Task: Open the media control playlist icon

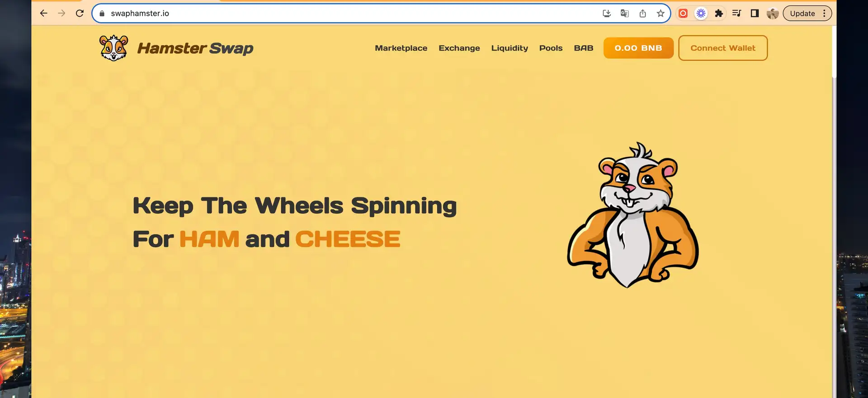Action: point(736,14)
